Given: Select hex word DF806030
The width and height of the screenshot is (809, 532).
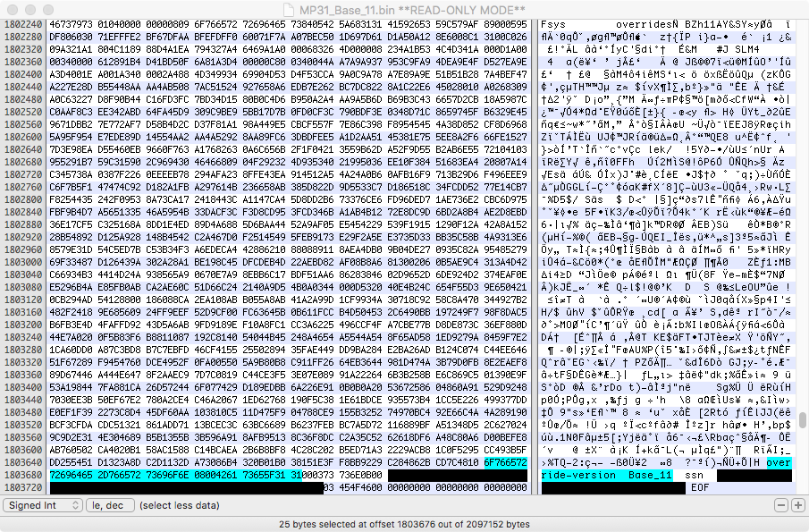Looking at the screenshot, I should 72,37.
